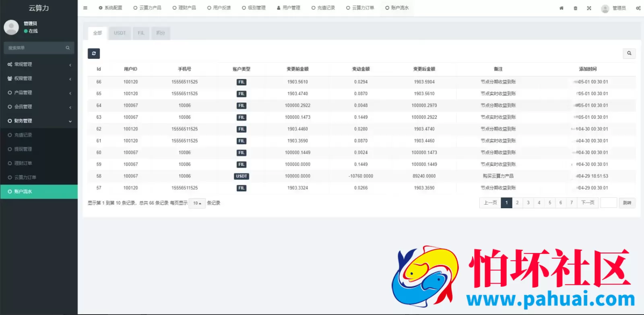This screenshot has height=315, width=644.
Task: Select 账户流水 in the sidebar
Action: (x=39, y=192)
